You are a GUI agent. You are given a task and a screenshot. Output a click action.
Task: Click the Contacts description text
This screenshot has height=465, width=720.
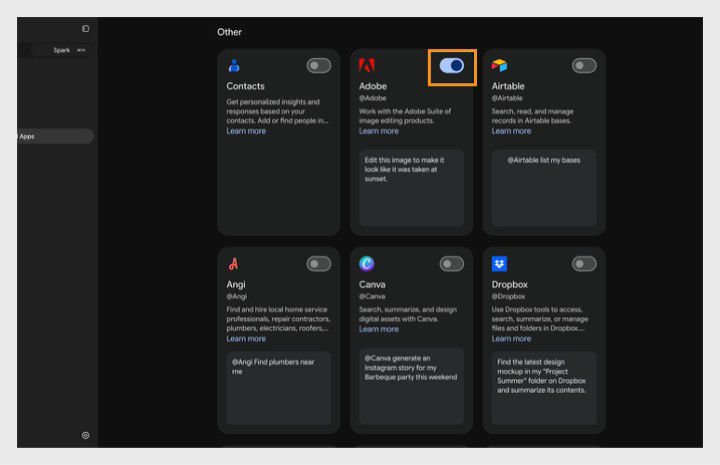tap(277, 112)
